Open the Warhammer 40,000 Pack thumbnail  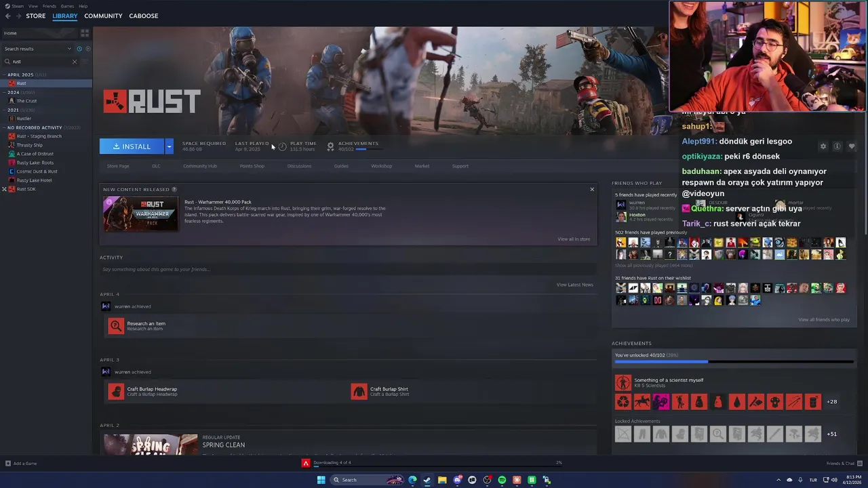point(140,213)
